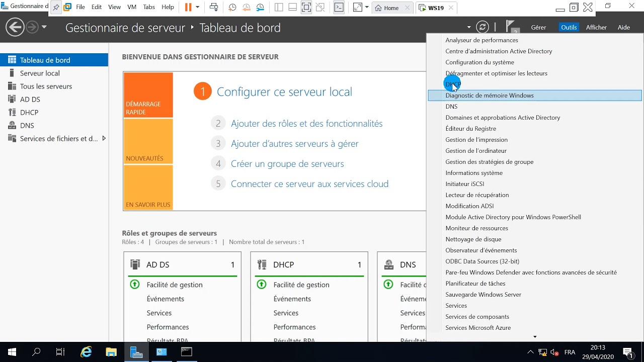Click Ajouter des rôles et des fonctionnalités

click(306, 123)
